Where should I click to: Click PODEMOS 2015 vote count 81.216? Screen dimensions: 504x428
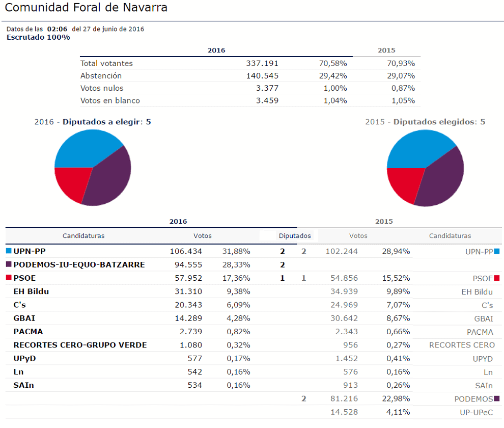click(x=344, y=399)
